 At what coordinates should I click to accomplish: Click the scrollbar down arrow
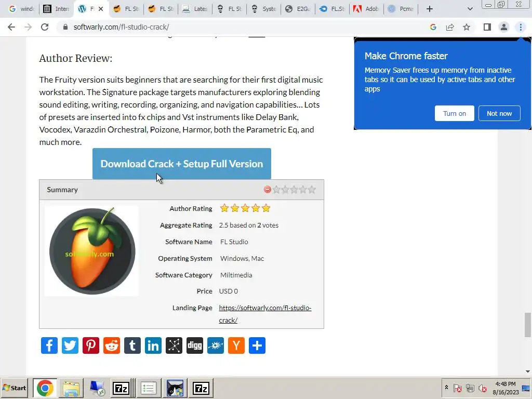(528, 371)
